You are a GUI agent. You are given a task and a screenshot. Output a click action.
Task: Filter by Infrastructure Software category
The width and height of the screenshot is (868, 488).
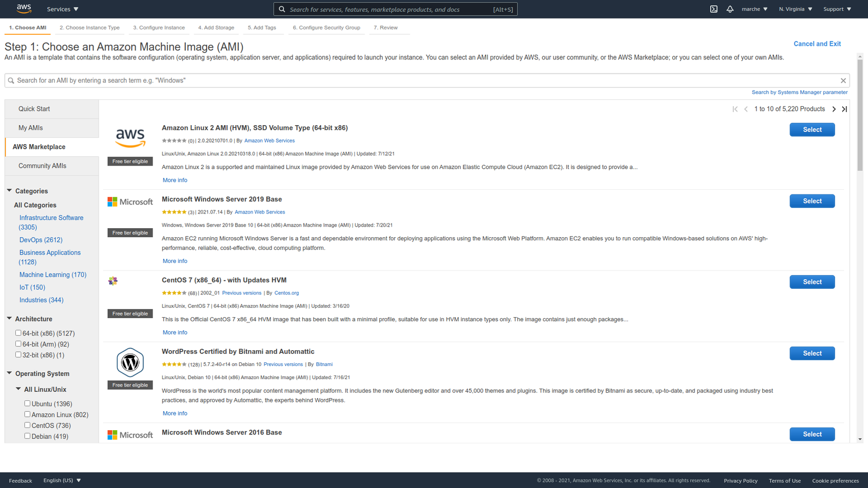pyautogui.click(x=51, y=222)
